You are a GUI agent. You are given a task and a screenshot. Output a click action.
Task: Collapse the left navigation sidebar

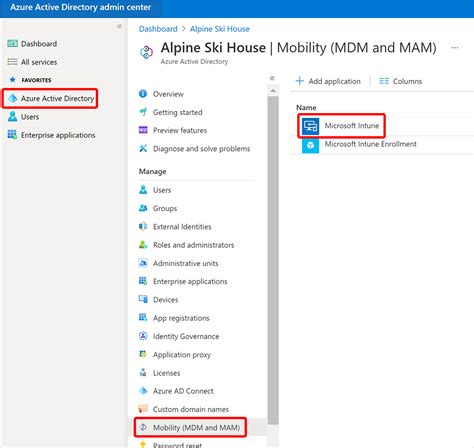119,26
